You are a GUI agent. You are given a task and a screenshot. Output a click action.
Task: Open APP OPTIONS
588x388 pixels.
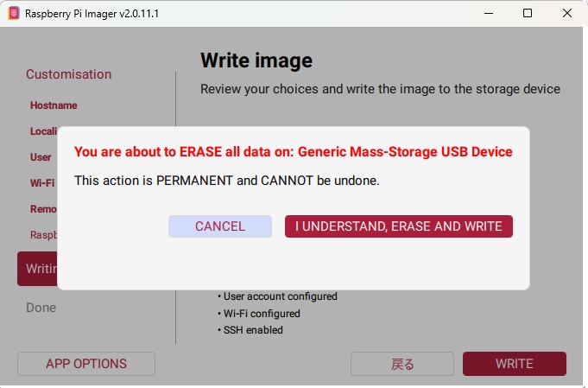[x=86, y=364]
